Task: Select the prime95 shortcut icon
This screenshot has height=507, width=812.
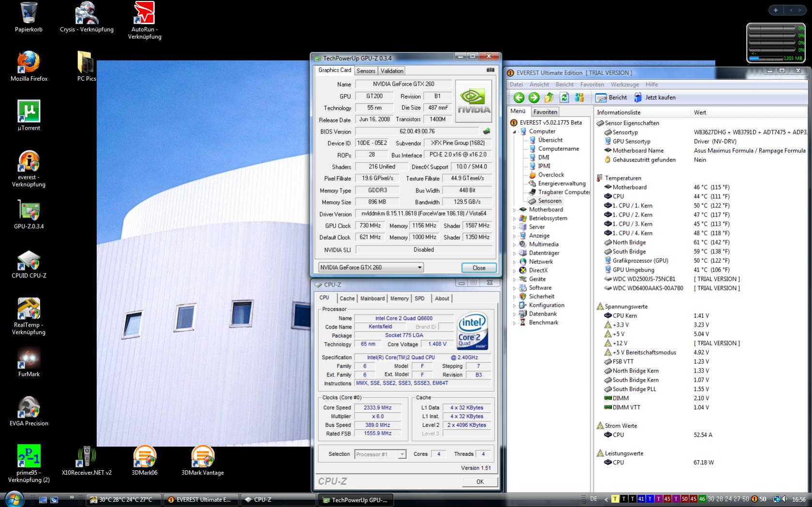Action: tap(29, 464)
